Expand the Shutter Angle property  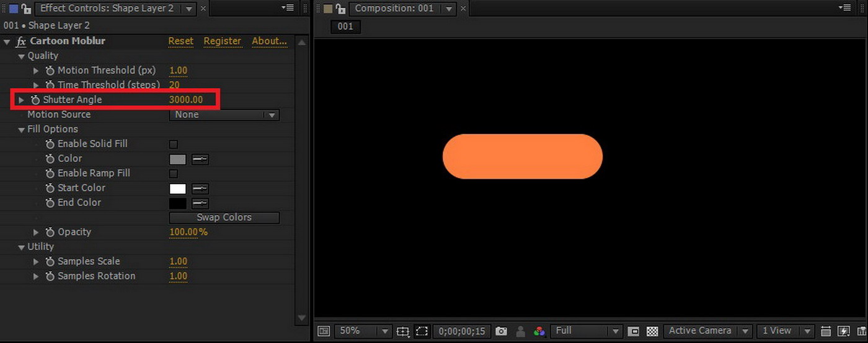(x=21, y=100)
